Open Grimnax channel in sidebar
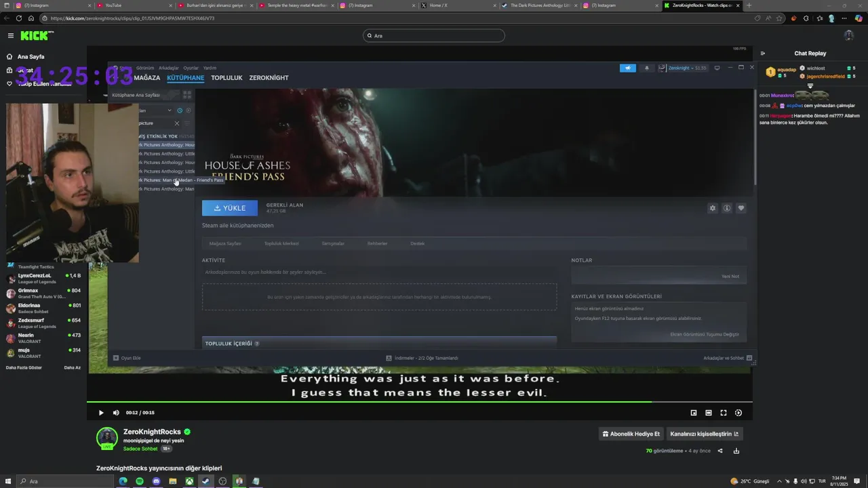 (43, 293)
